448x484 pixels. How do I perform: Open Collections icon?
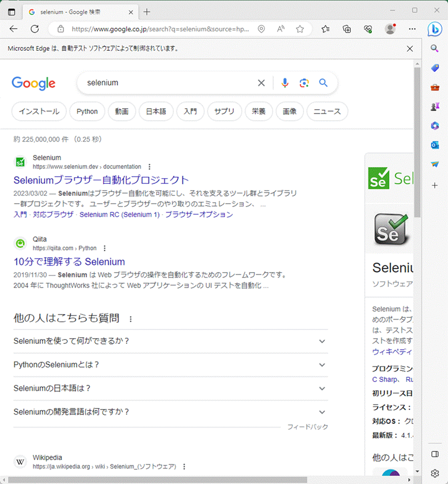coord(347,29)
